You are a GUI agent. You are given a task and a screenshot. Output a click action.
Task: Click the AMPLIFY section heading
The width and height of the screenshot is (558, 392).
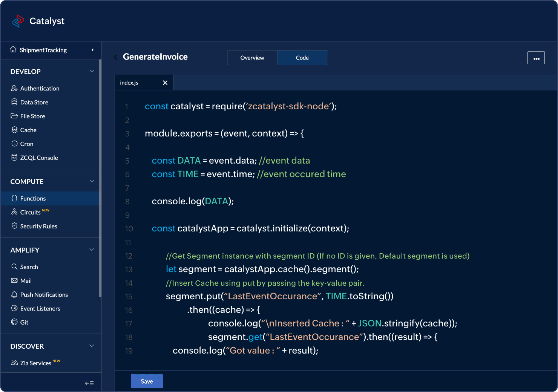[x=25, y=250]
